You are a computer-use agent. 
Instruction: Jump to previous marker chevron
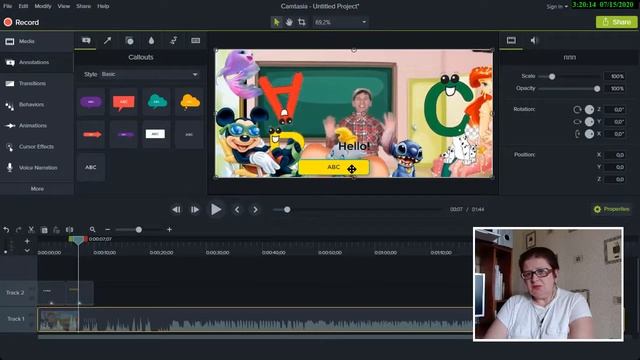(x=237, y=209)
